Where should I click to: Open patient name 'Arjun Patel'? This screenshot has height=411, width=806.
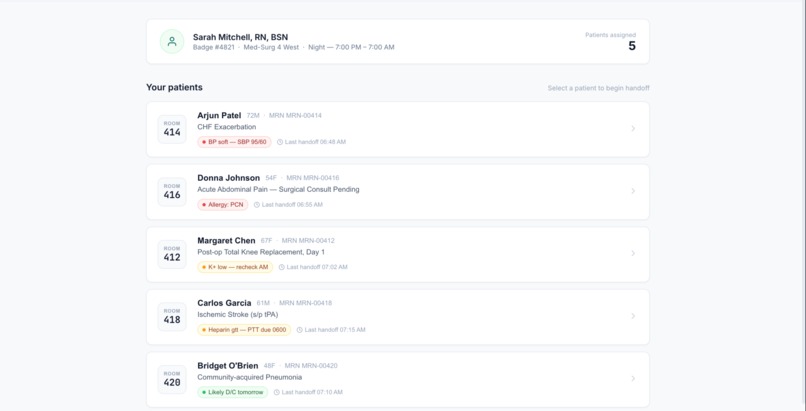point(219,116)
